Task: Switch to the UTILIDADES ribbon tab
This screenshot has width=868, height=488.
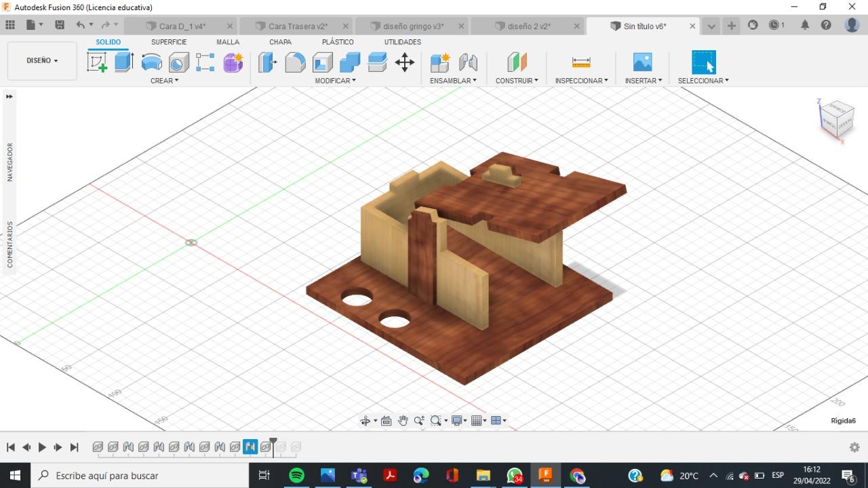Action: tap(403, 42)
